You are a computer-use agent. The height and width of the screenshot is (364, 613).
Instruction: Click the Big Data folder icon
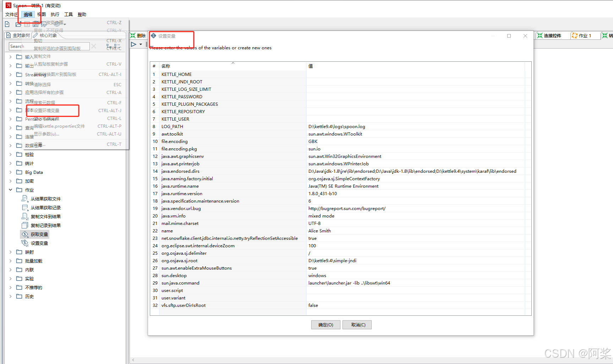[x=19, y=172]
